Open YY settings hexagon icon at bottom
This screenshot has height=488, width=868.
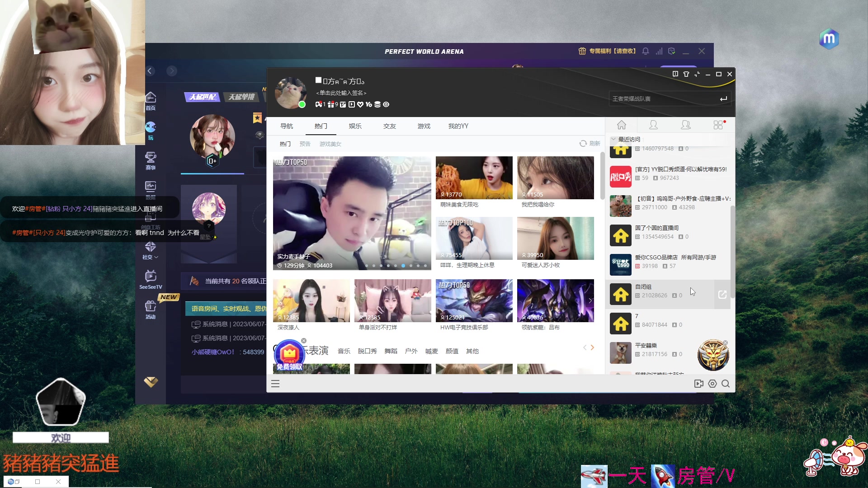point(712,384)
